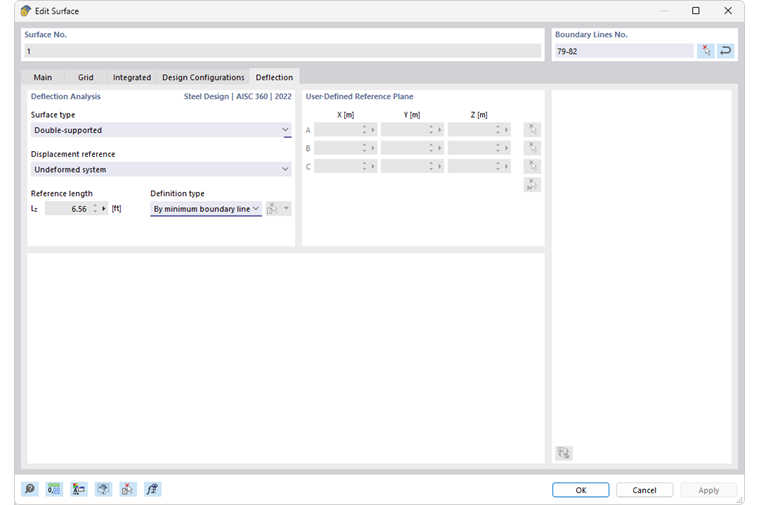Image resolution: width=760 pixels, height=505 pixels.
Task: Open the help search icon at bottom
Action: pyautogui.click(x=30, y=489)
